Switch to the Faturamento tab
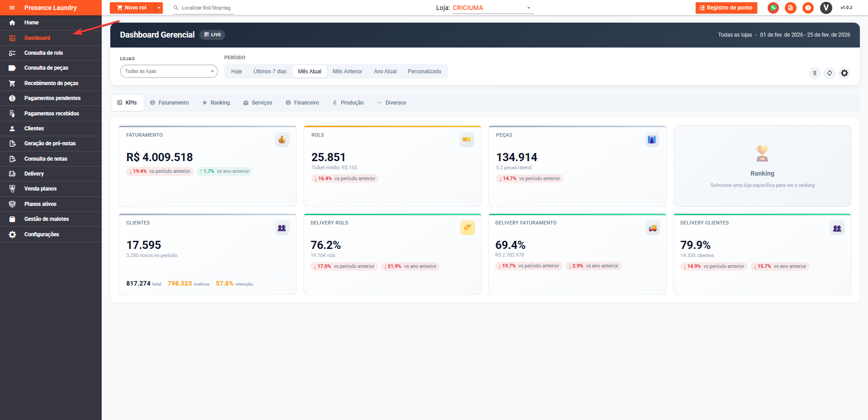 [x=170, y=103]
